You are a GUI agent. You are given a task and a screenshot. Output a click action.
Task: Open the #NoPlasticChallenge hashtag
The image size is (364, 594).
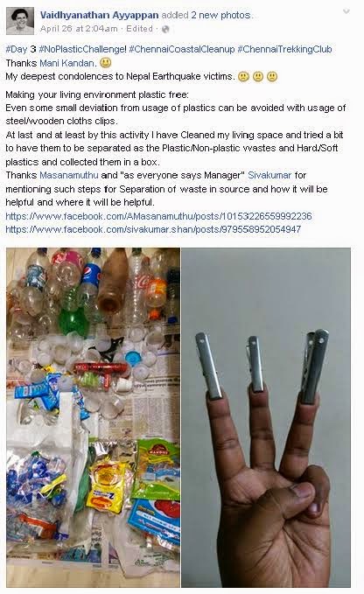pos(81,49)
